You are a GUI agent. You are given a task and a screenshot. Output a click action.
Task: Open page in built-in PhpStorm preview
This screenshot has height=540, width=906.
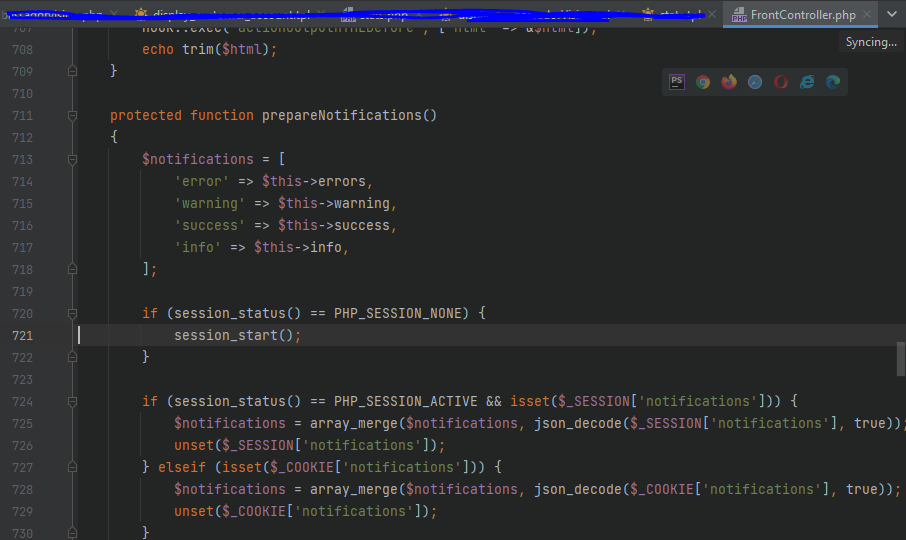click(677, 82)
